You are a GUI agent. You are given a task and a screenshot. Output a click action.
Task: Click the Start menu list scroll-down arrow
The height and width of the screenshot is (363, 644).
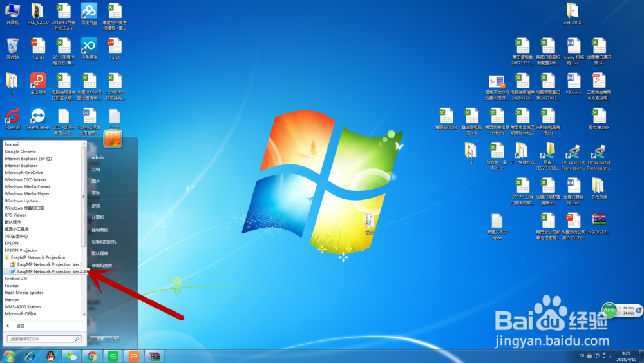[x=84, y=315]
